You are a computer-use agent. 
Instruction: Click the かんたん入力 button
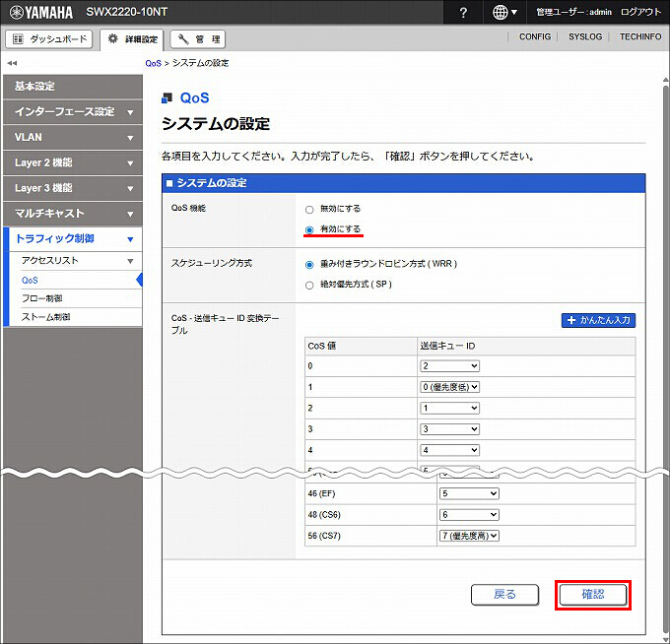click(598, 320)
